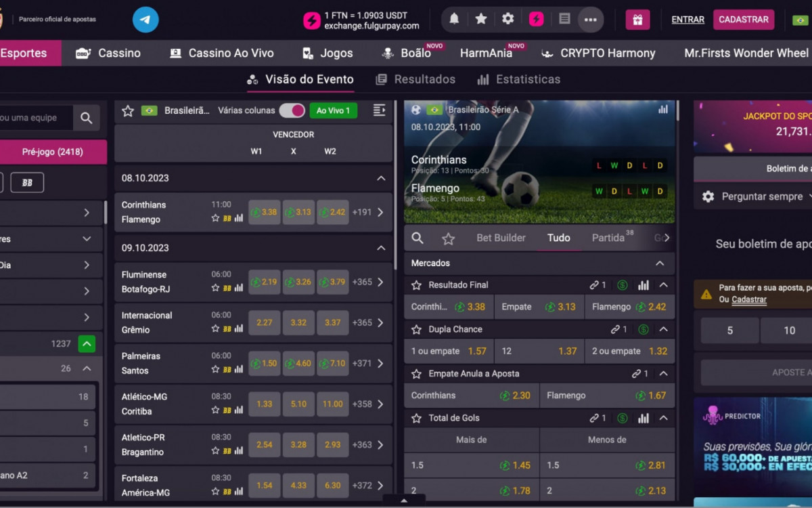The width and height of the screenshot is (812, 508).
Task: Toggle the Ao Vivo 1 filter
Action: coord(333,110)
